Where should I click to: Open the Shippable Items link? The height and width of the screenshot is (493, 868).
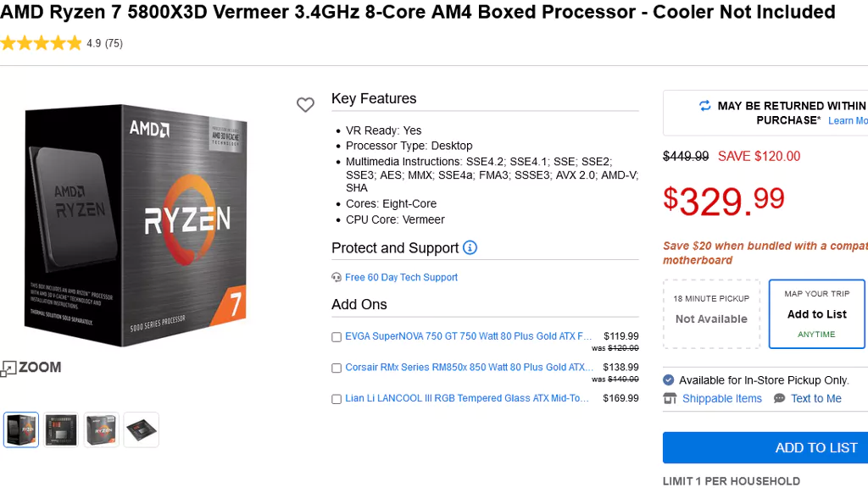[x=721, y=398]
